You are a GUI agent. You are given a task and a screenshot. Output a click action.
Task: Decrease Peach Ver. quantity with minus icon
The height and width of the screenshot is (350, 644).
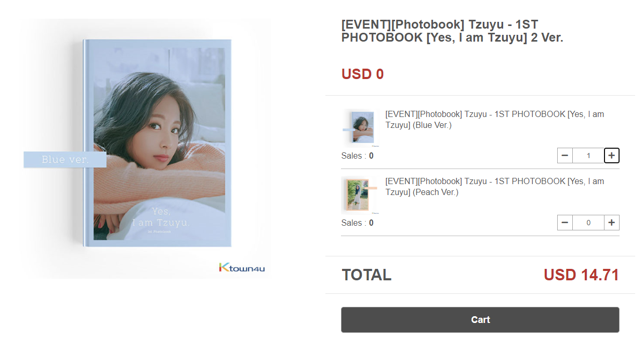(565, 223)
